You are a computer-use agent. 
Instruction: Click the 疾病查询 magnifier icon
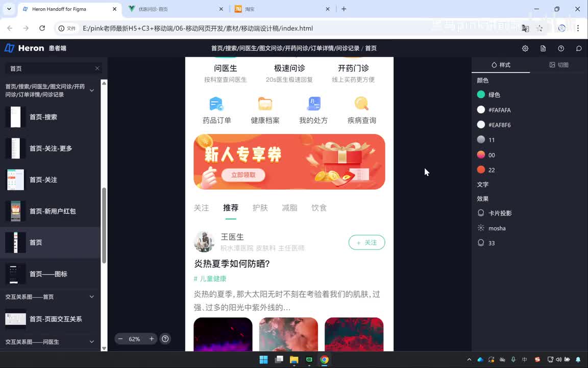(x=361, y=104)
